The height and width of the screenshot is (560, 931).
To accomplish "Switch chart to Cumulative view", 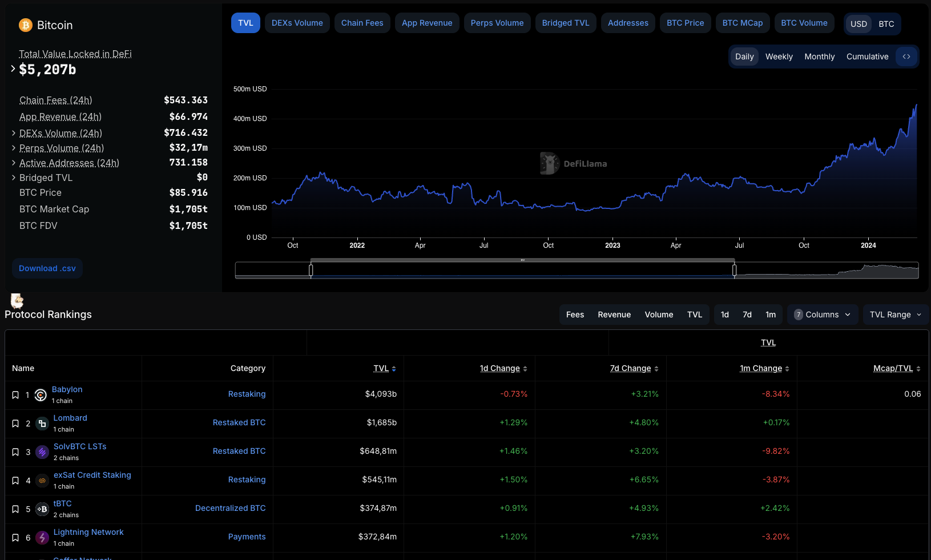I will (868, 57).
